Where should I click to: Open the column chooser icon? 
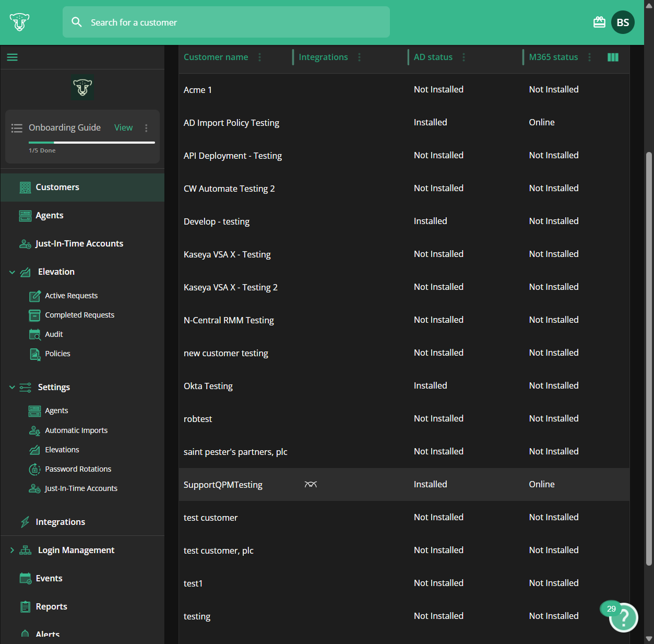click(x=613, y=57)
